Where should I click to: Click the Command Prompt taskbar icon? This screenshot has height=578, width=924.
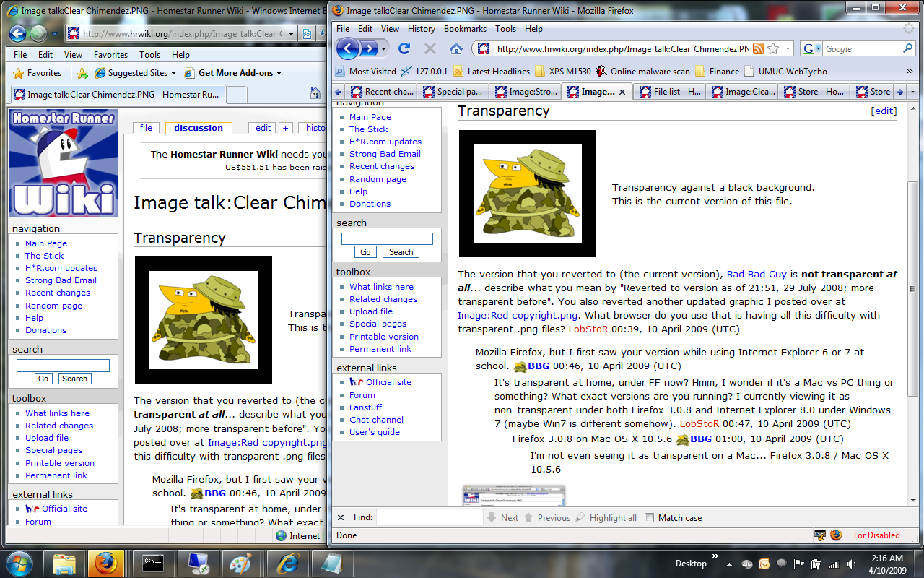pyautogui.click(x=152, y=563)
